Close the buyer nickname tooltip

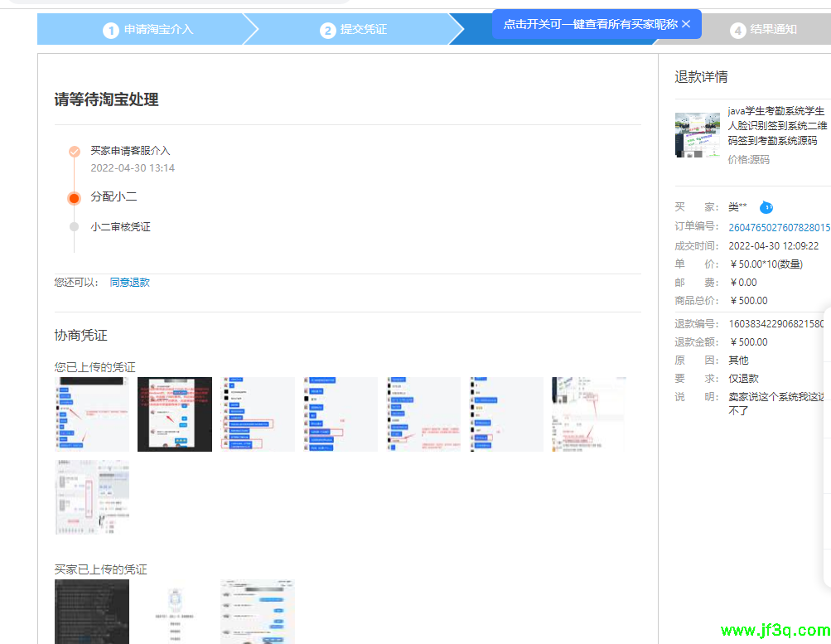click(686, 24)
